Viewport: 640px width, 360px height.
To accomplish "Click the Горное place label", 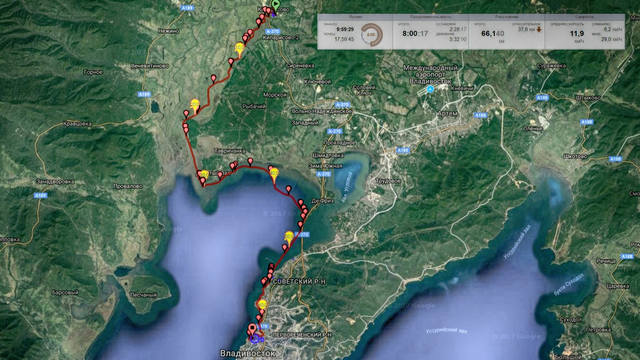I will [x=93, y=72].
